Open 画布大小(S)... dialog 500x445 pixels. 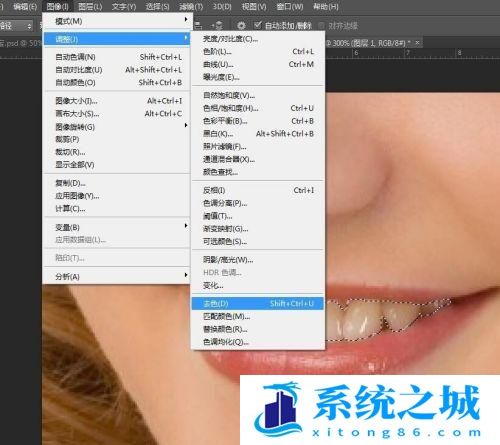[x=116, y=114]
